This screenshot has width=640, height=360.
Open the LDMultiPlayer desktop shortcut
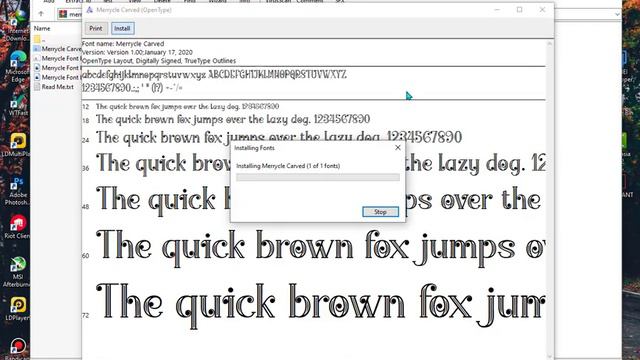[16, 145]
